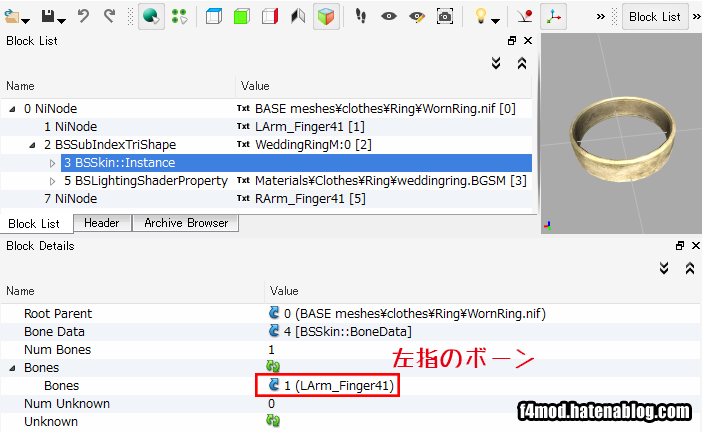
Task: Click the Bones array refresh icon
Action: [x=273, y=367]
